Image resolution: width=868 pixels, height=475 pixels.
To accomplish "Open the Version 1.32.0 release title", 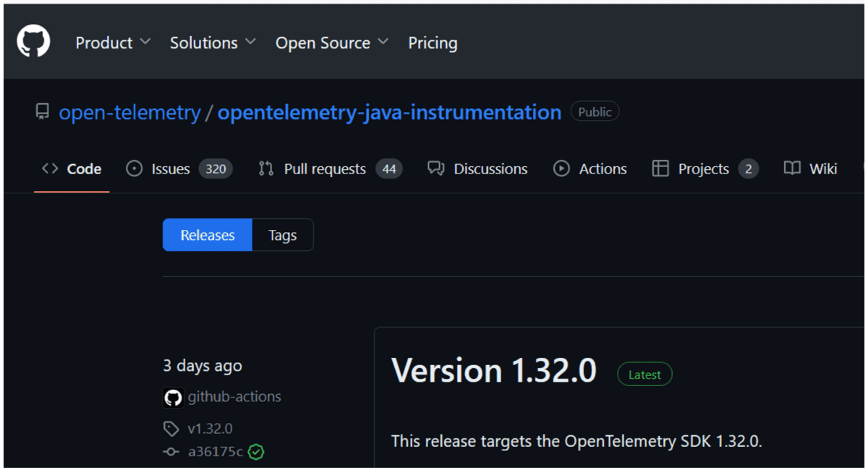I will pyautogui.click(x=494, y=371).
